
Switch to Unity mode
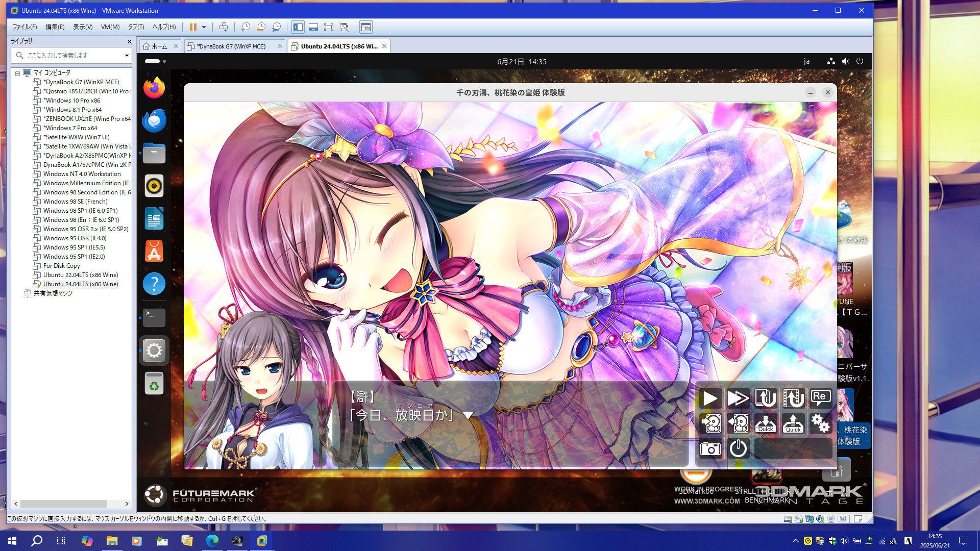coord(344,27)
